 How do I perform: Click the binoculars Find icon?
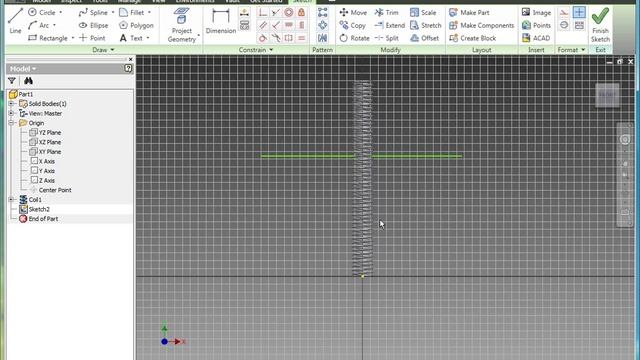pyautogui.click(x=28, y=81)
